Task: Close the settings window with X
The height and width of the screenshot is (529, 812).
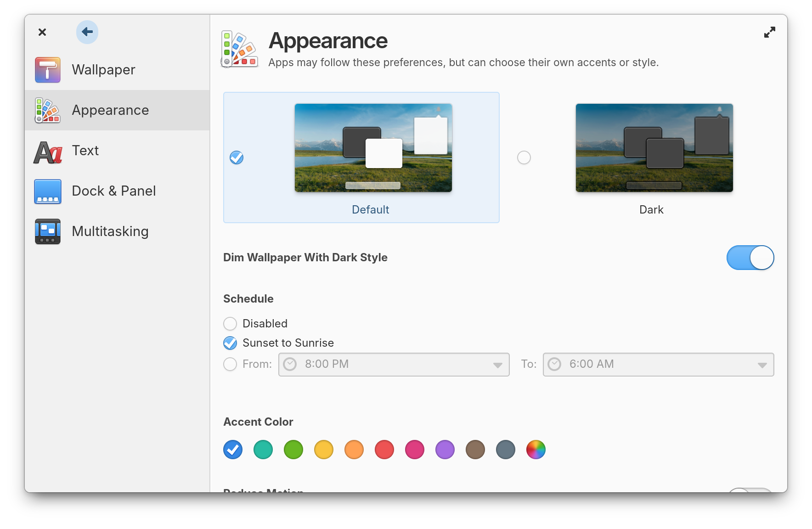Action: (x=42, y=32)
